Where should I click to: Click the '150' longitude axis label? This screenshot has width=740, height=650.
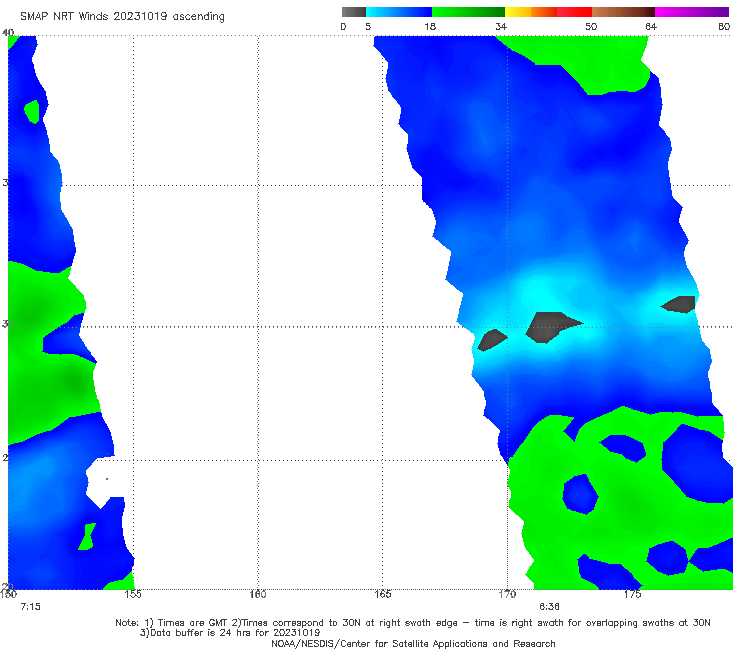(x=8, y=594)
